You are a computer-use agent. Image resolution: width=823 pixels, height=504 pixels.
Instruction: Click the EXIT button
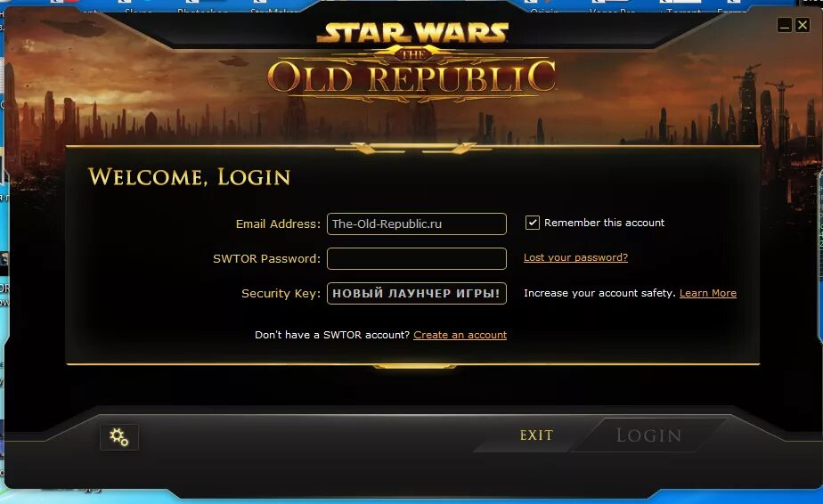pyautogui.click(x=536, y=435)
